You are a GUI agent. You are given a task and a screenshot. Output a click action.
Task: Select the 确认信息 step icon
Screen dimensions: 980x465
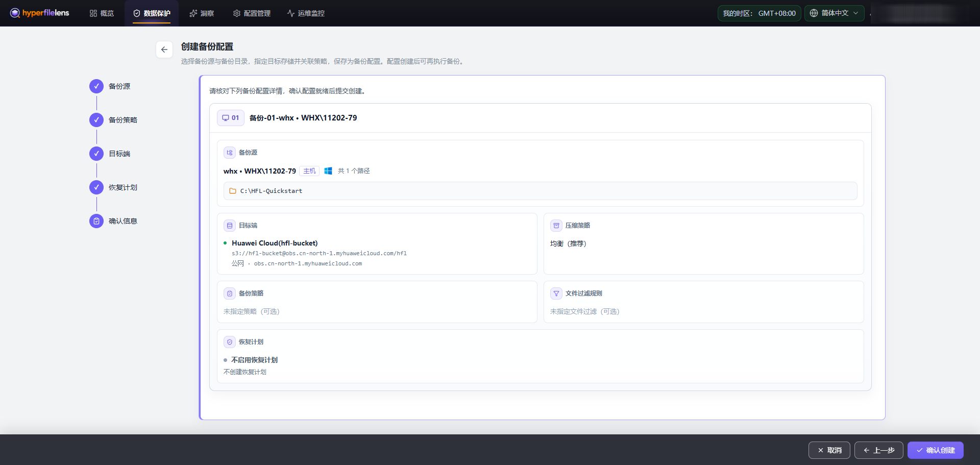(x=96, y=221)
